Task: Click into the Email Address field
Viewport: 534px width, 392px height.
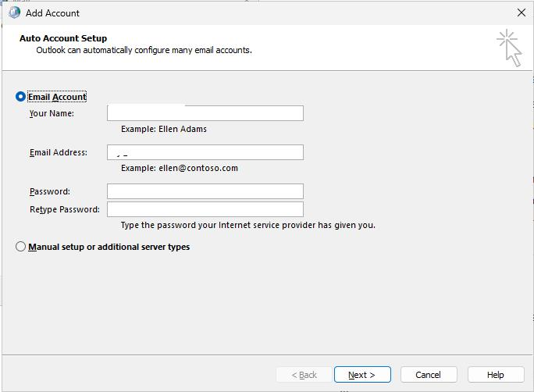Action: click(205, 152)
